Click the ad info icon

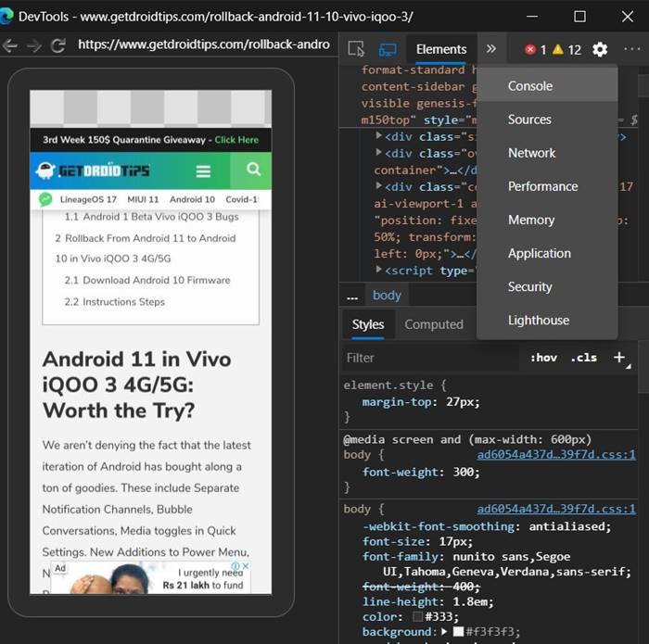(235, 565)
